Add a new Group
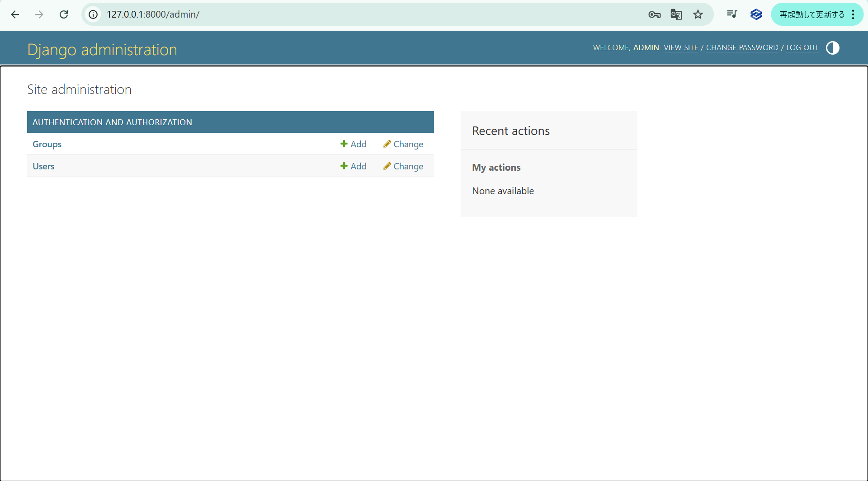868x481 pixels. (x=354, y=144)
